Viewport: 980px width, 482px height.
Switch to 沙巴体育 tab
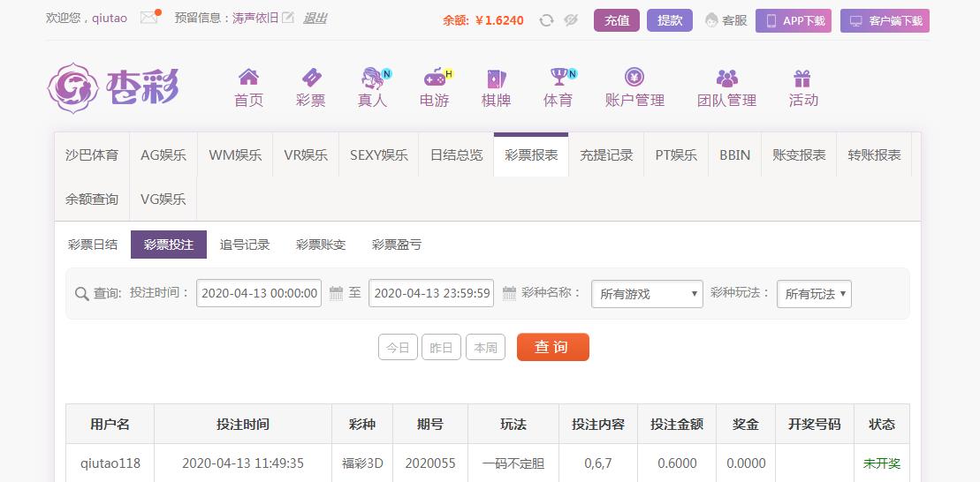click(92, 154)
